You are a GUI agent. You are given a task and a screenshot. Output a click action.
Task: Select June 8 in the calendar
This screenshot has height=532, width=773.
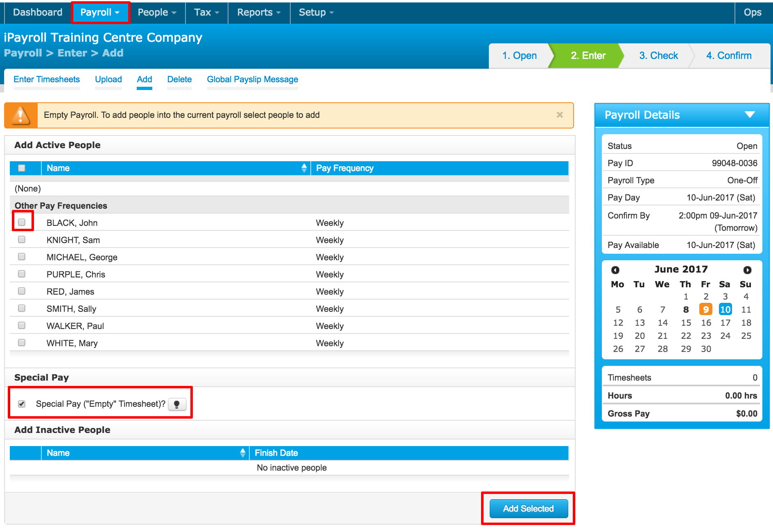click(686, 309)
